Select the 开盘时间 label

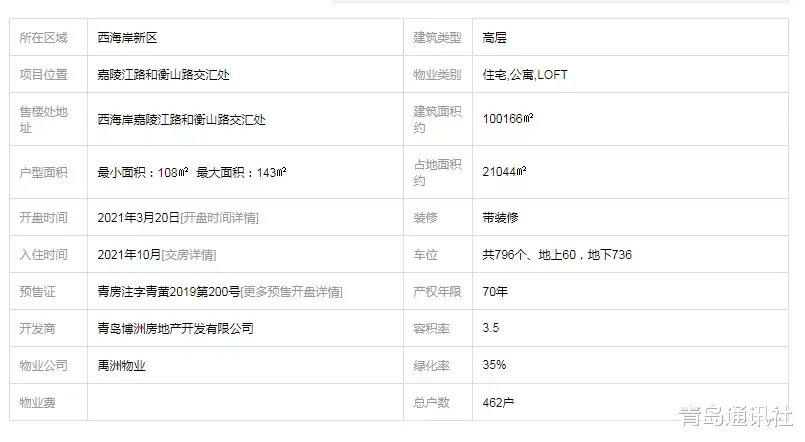44,218
